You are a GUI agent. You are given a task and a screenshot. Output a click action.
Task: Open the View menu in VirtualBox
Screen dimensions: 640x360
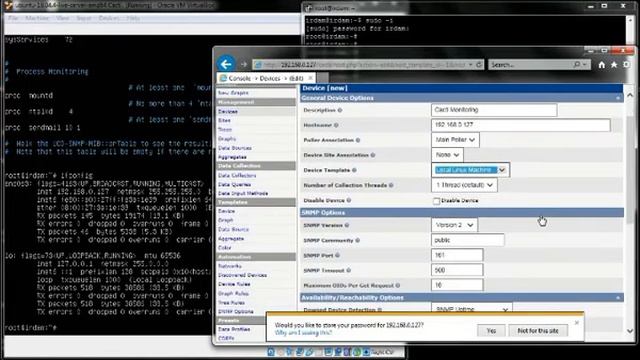click(x=62, y=18)
